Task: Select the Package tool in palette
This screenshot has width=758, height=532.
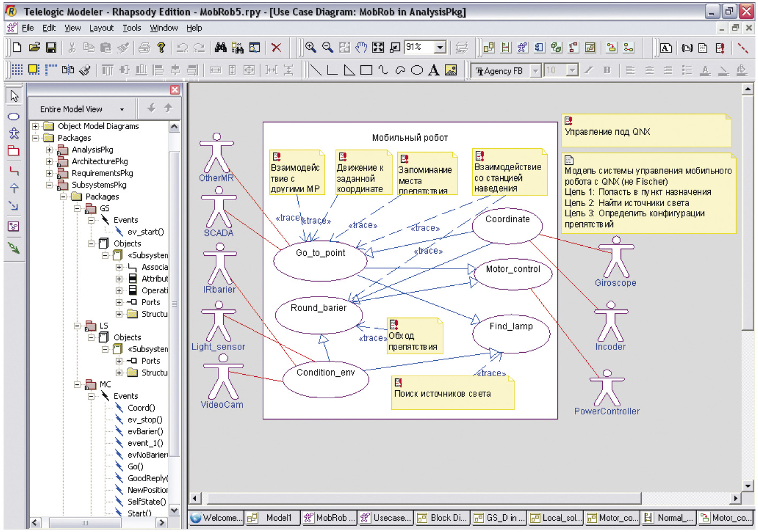Action: (x=14, y=151)
